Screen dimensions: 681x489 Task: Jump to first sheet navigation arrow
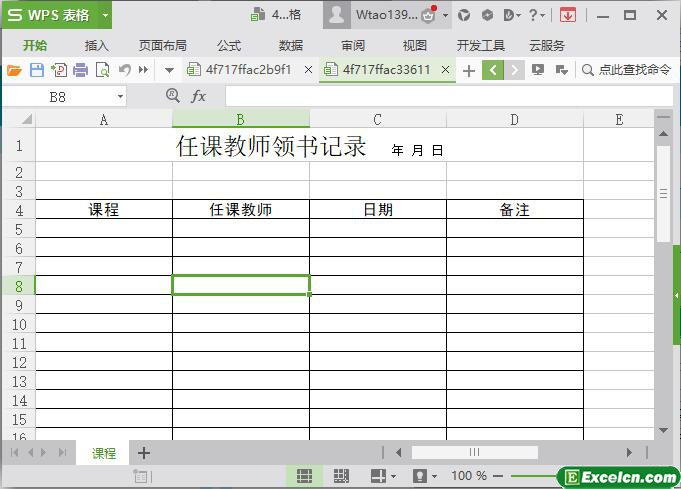[14, 453]
